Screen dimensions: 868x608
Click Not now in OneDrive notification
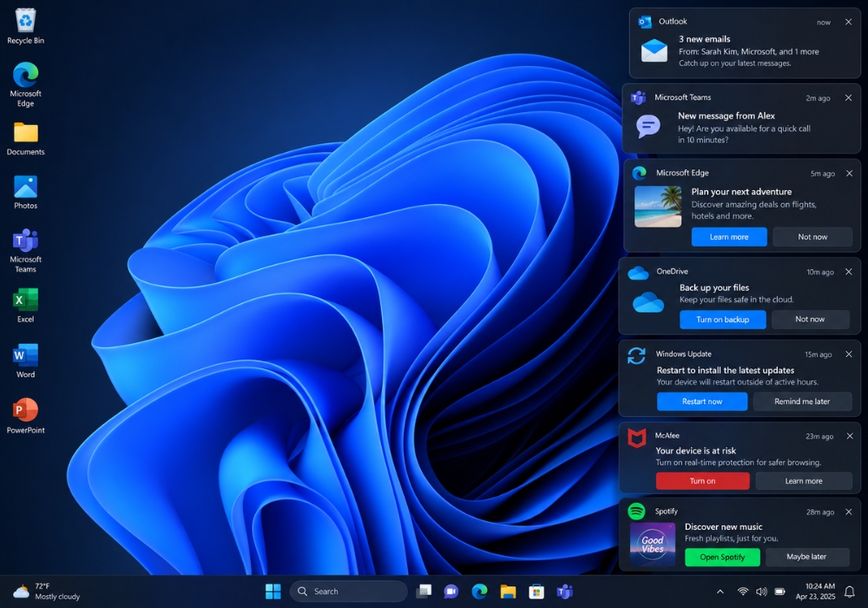[810, 319]
